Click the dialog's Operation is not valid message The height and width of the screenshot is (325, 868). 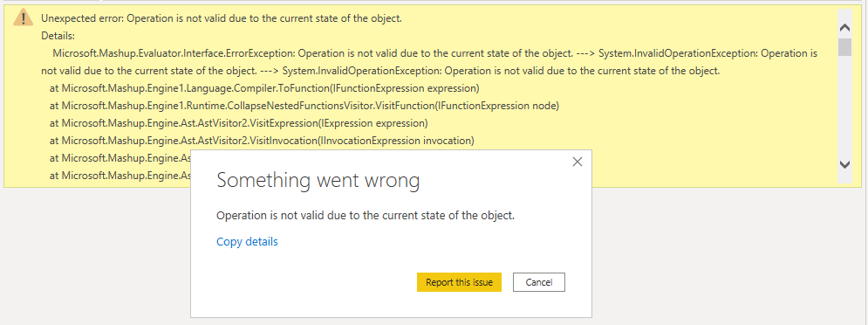[366, 215]
